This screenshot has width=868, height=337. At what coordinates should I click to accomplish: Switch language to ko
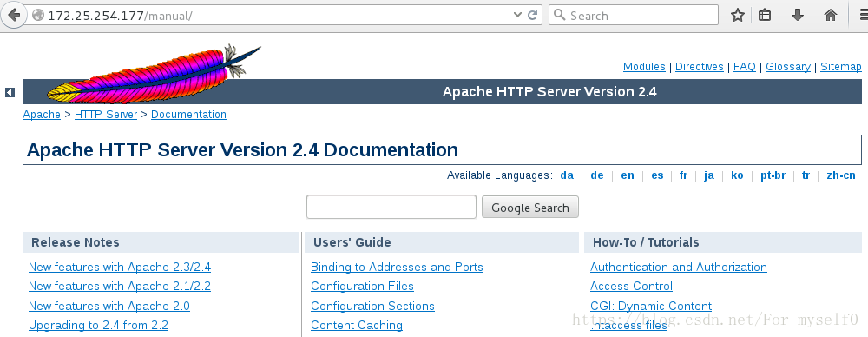(x=737, y=175)
